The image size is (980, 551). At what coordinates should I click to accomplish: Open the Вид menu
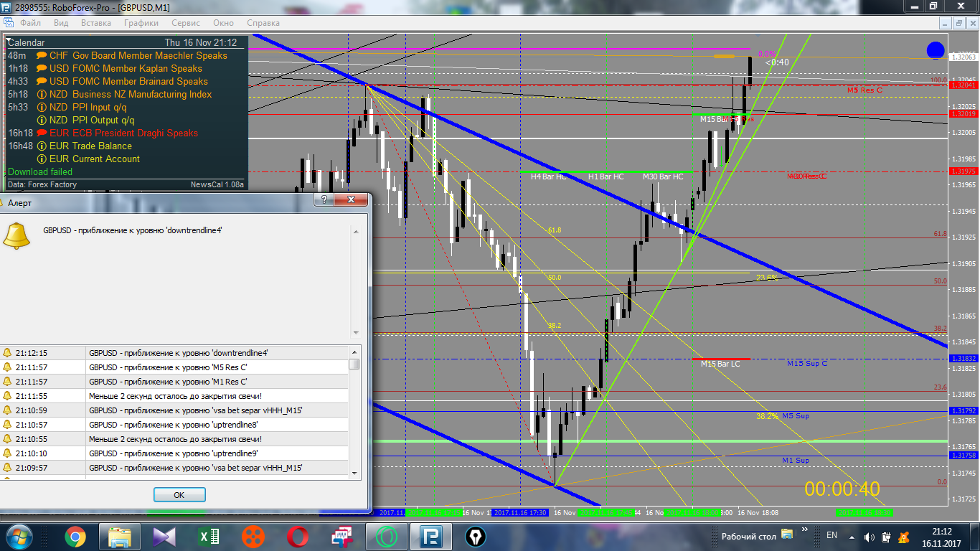coord(61,23)
